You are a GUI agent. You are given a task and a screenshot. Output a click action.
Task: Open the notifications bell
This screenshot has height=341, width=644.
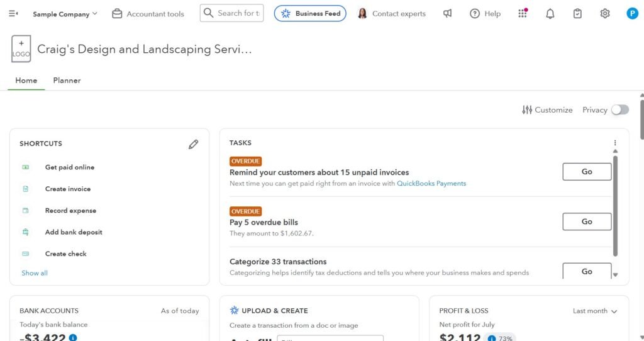550,13
